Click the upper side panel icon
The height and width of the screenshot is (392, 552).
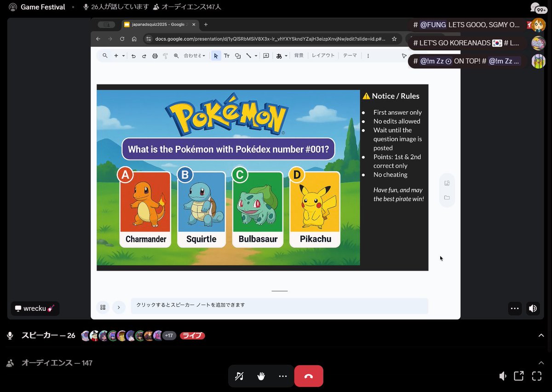[447, 183]
